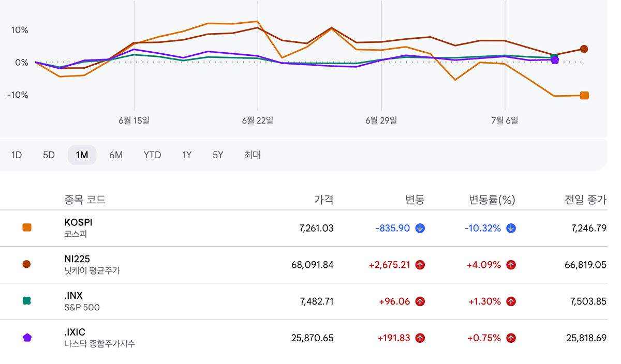Click red up arrow next to +0.75%
Image resolution: width=621 pixels, height=364 pixels.
511,338
